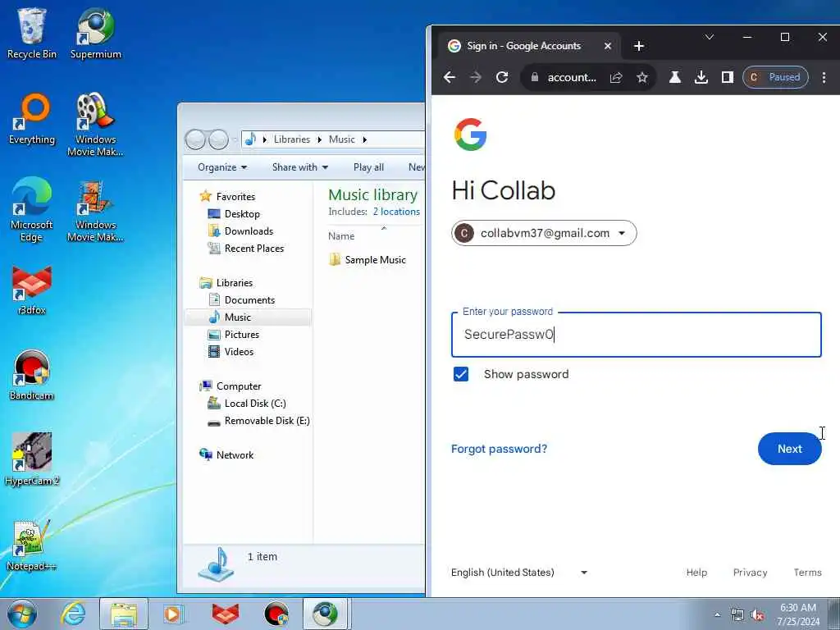Expand the breadcrumb arrow after Music
This screenshot has height=630, width=840.
pos(365,139)
